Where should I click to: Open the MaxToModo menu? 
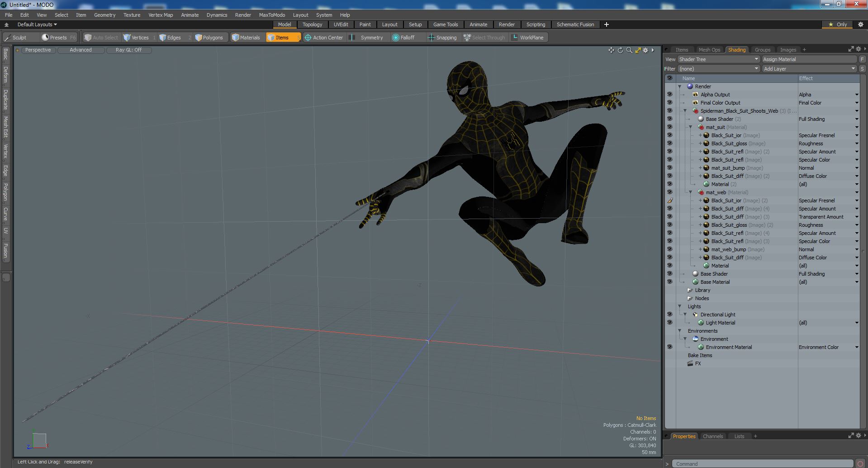pos(272,15)
